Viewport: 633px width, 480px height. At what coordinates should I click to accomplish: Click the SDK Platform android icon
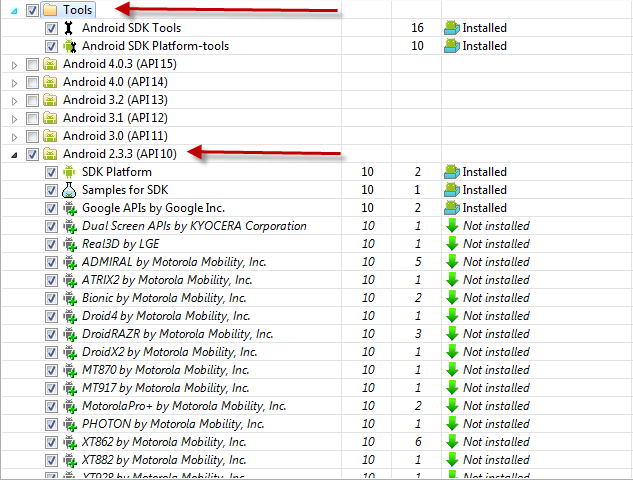point(69,172)
